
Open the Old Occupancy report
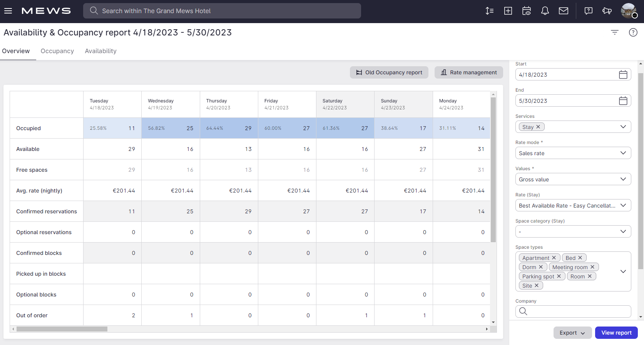point(389,72)
